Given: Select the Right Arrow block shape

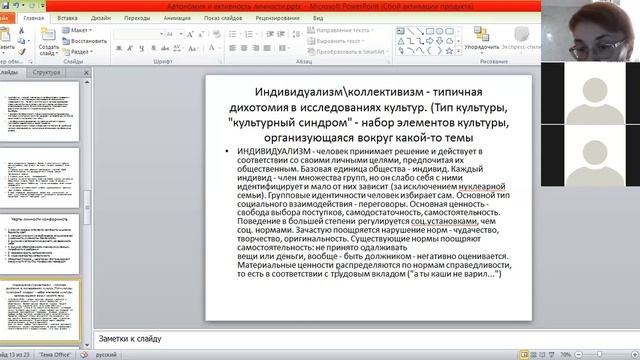Looking at the screenshot, I should pyautogui.click(x=430, y=41).
